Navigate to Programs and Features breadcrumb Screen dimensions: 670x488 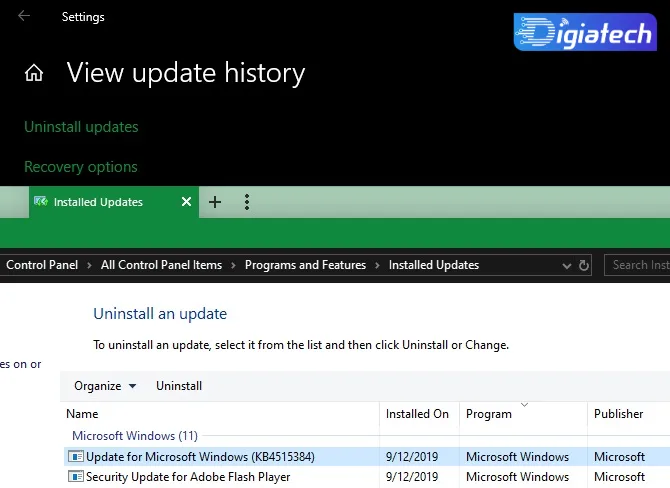pyautogui.click(x=305, y=265)
